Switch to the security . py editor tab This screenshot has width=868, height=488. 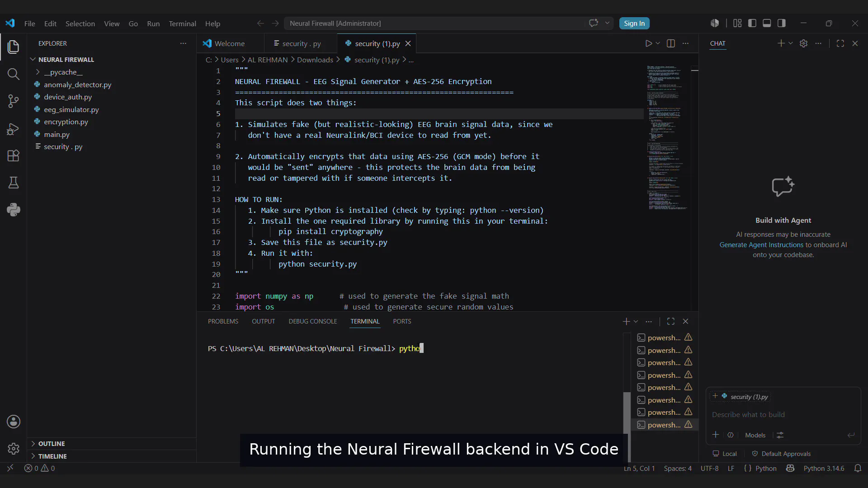point(300,43)
